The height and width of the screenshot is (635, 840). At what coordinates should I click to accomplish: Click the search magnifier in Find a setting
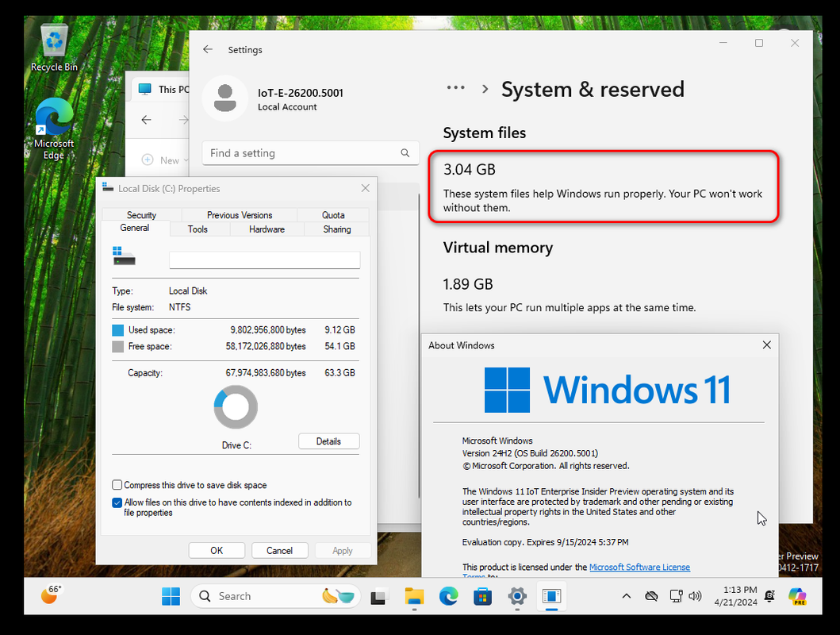coord(405,153)
